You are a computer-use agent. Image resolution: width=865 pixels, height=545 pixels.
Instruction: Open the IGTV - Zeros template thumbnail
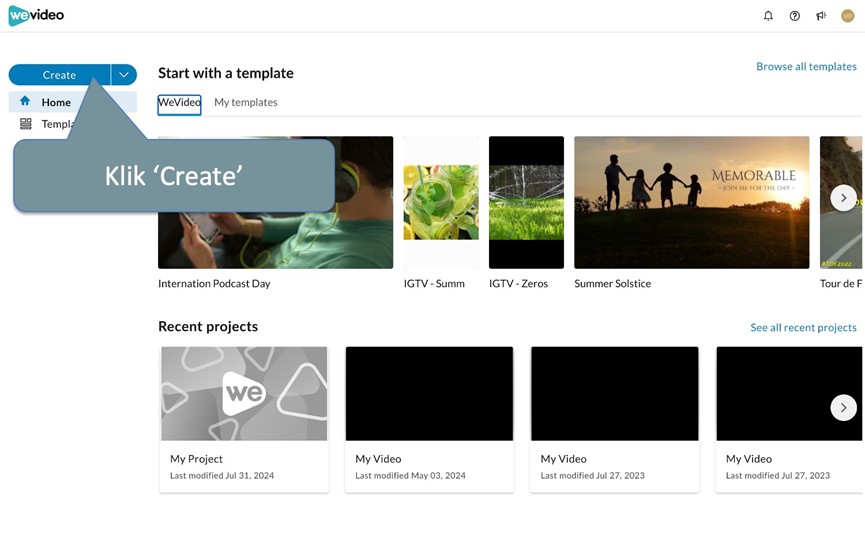pos(526,202)
